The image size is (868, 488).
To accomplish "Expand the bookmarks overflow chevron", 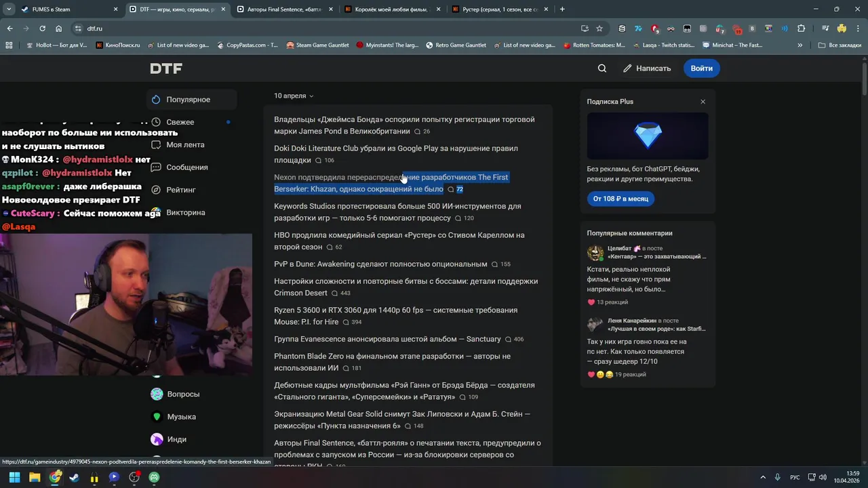I will click(x=800, y=45).
